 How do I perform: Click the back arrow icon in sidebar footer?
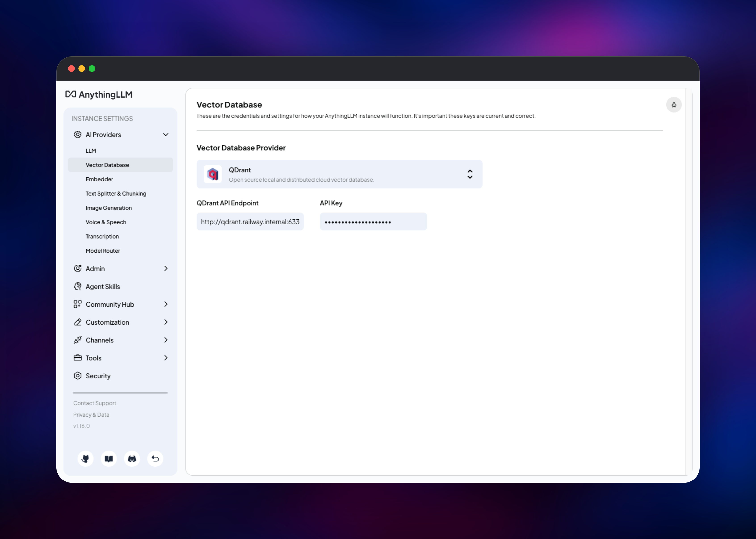click(155, 459)
